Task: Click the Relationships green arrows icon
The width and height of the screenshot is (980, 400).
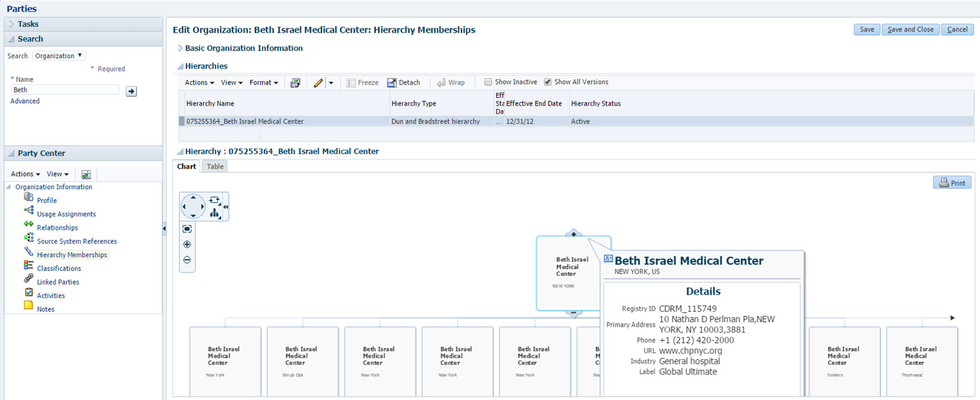Action: (x=28, y=224)
